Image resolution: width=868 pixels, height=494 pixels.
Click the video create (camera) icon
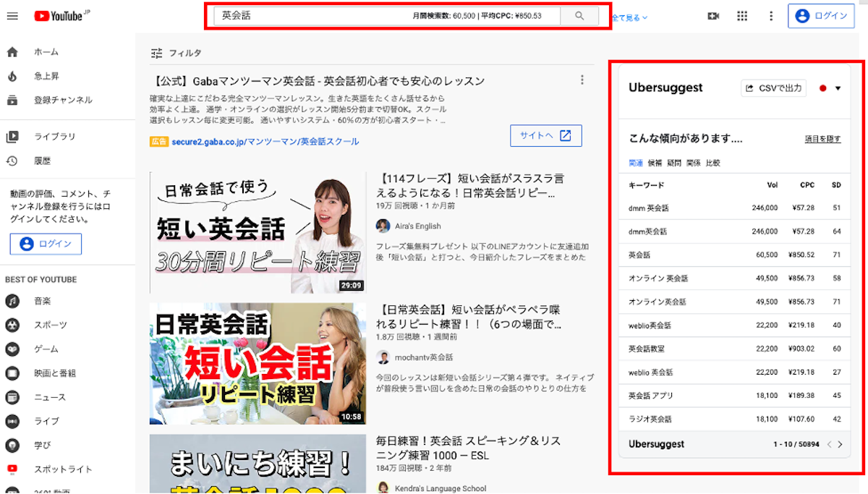[713, 15]
